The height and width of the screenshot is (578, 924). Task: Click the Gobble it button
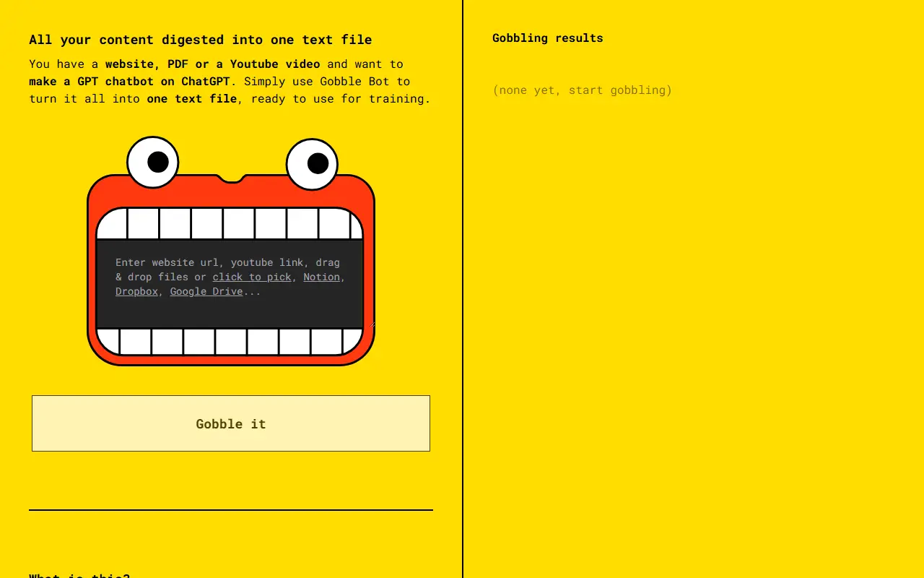[x=231, y=423]
